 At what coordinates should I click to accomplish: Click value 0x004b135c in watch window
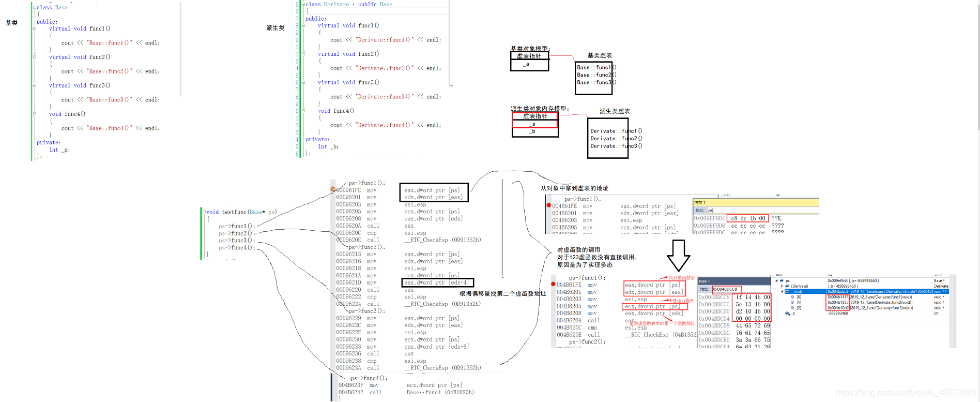pyautogui.click(x=838, y=302)
